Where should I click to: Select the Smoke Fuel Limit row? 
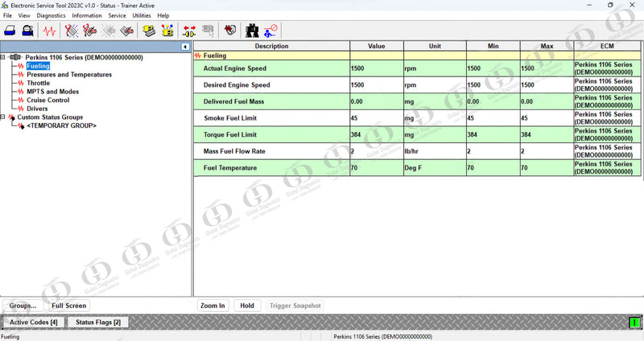417,118
